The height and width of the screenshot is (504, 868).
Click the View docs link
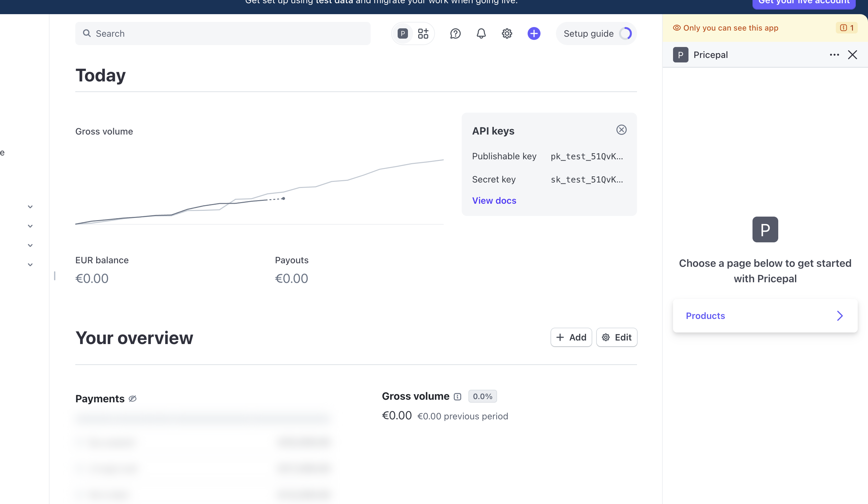494,201
